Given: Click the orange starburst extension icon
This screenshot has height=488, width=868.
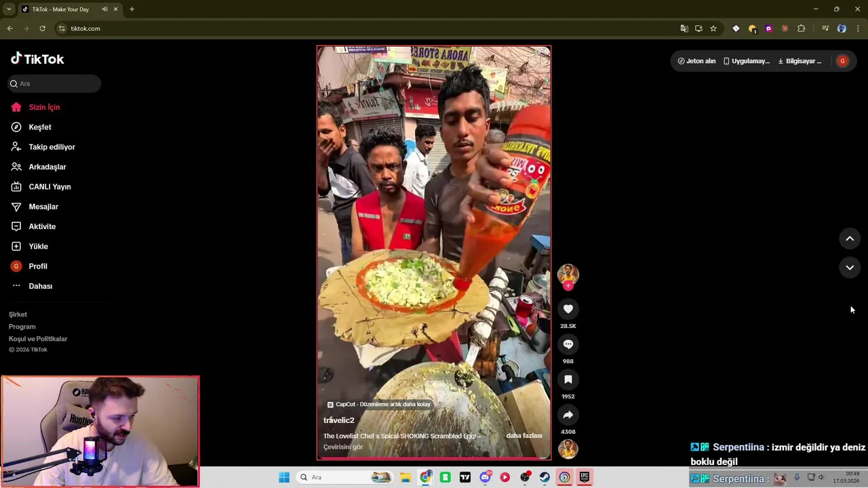Looking at the screenshot, I should coord(785,28).
